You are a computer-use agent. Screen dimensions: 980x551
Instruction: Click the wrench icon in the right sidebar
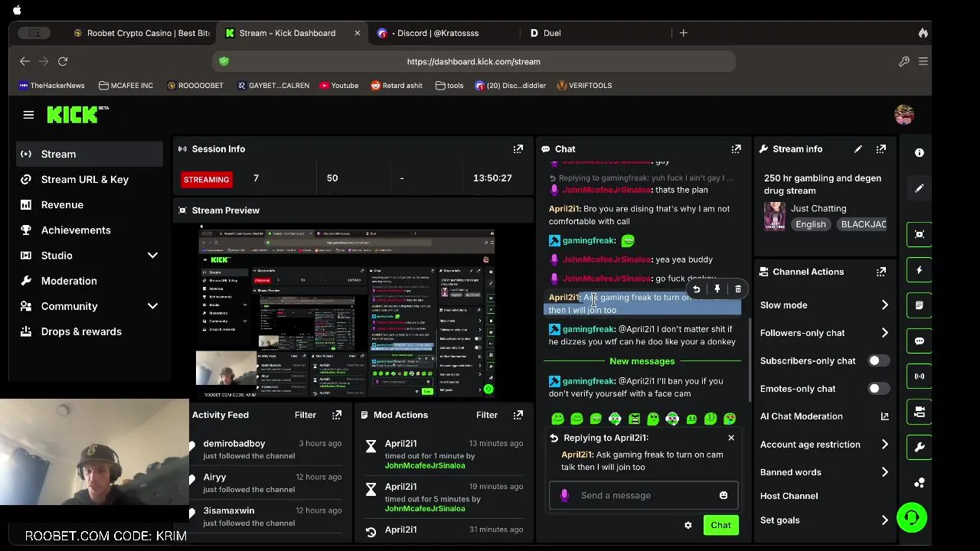click(x=920, y=447)
